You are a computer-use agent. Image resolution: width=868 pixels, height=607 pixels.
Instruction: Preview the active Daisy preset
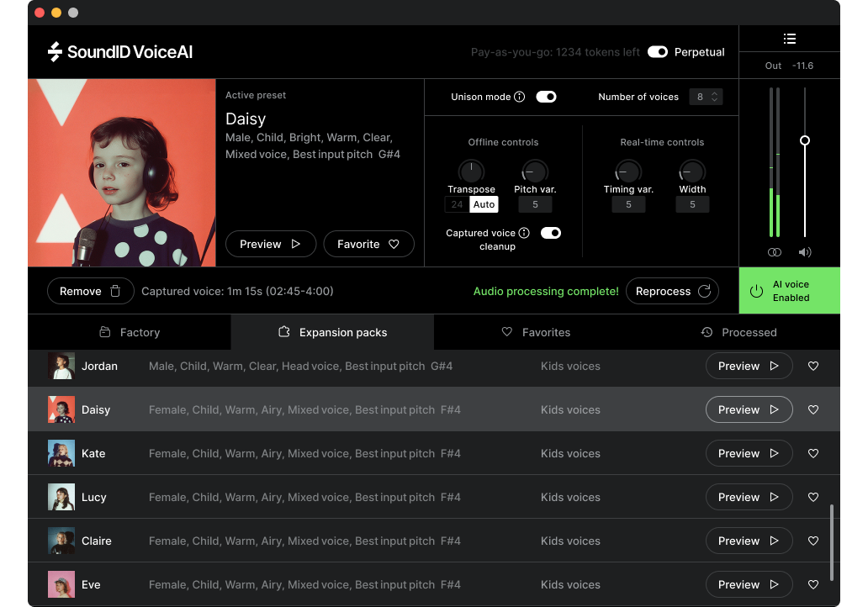point(271,244)
